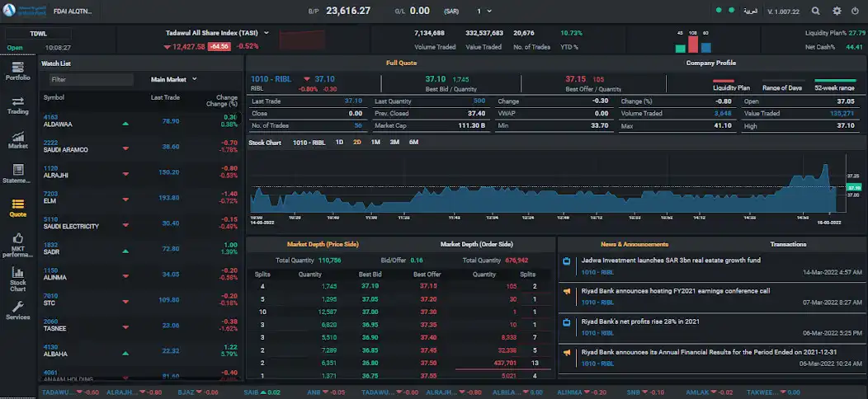The height and width of the screenshot is (399, 868).
Task: Click TV icon beside net profits rise news
Action: click(x=566, y=322)
